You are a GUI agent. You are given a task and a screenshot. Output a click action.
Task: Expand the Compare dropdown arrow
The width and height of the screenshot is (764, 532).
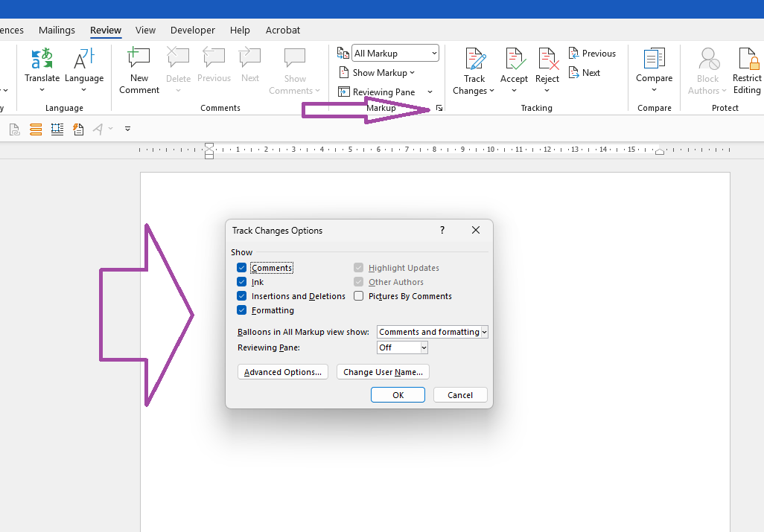(654, 90)
